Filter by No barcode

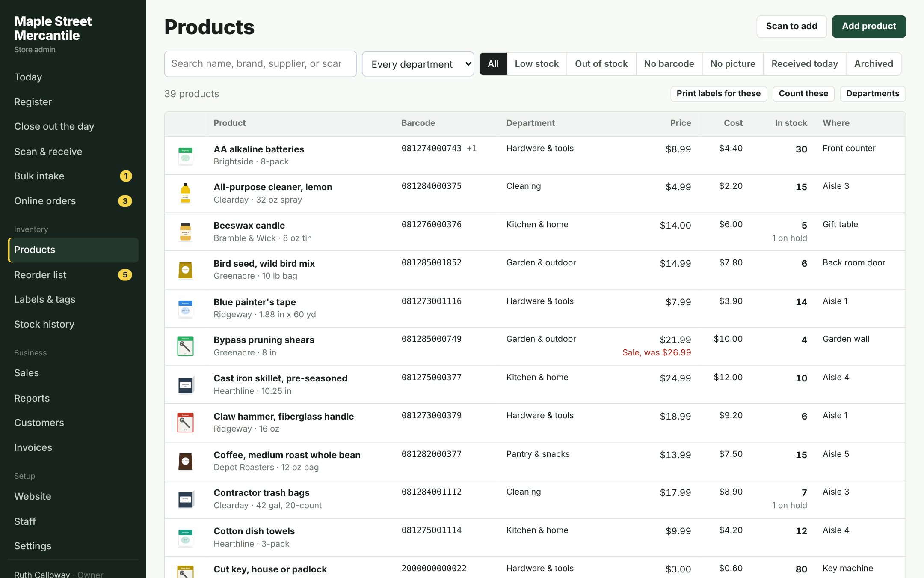(x=669, y=64)
